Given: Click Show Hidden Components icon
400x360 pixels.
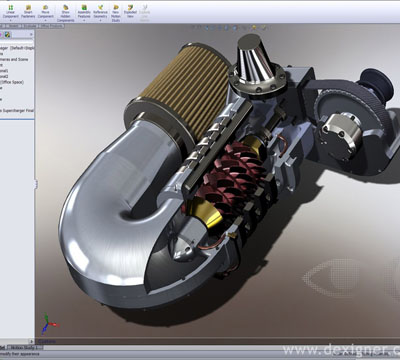Looking at the screenshot, I should 66,7.
